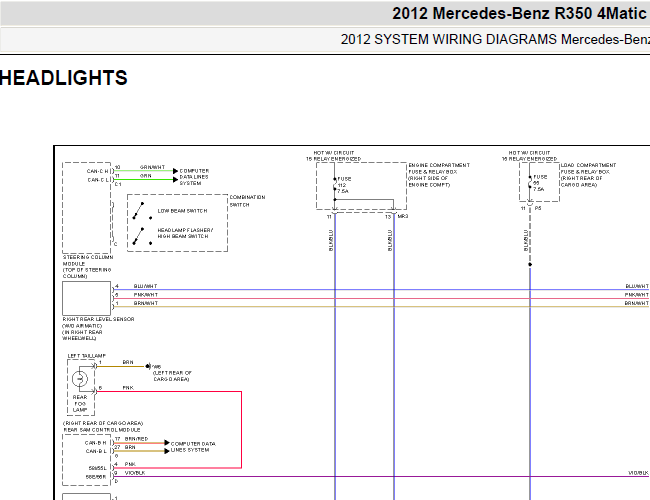Click the 'BLK/BLU' label on the pin 13 wire
Screen dimensions: 650x500
tap(390, 240)
